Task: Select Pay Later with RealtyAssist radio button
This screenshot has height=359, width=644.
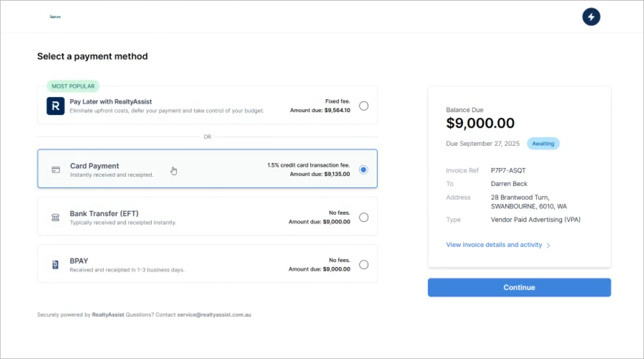Action: click(364, 106)
